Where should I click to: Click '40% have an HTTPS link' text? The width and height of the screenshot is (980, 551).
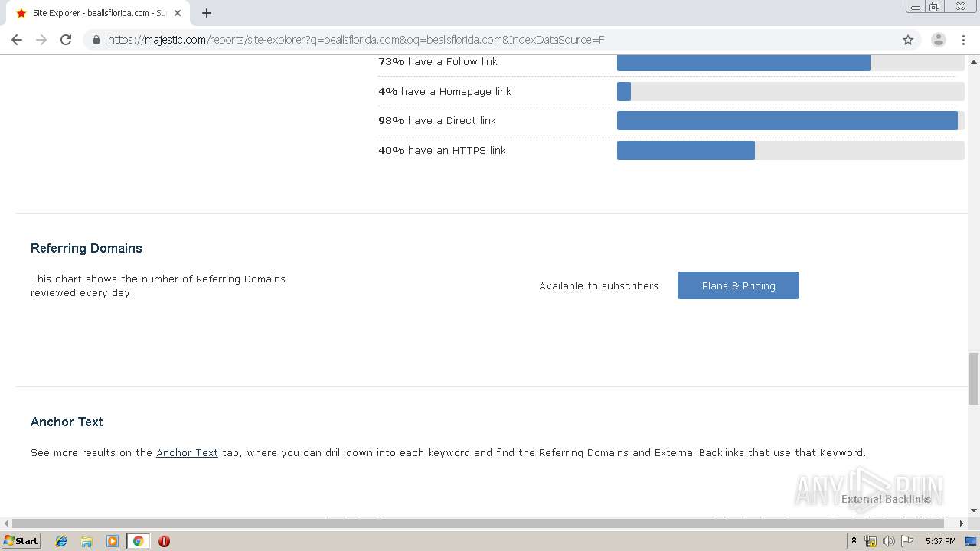442,151
